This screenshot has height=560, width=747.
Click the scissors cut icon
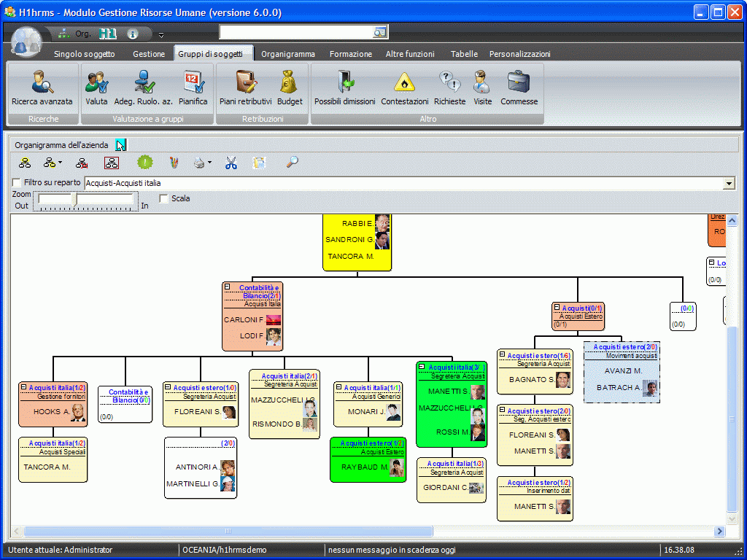(x=231, y=163)
